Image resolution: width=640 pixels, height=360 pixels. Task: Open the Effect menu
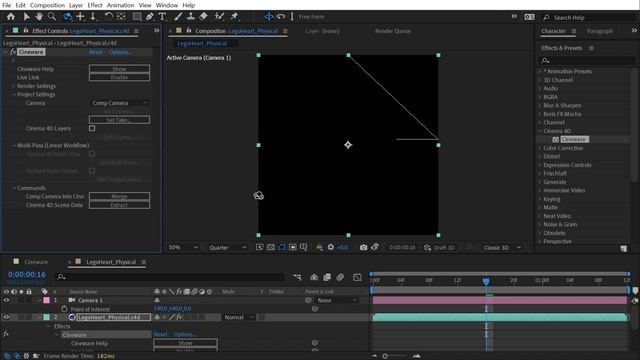95,5
